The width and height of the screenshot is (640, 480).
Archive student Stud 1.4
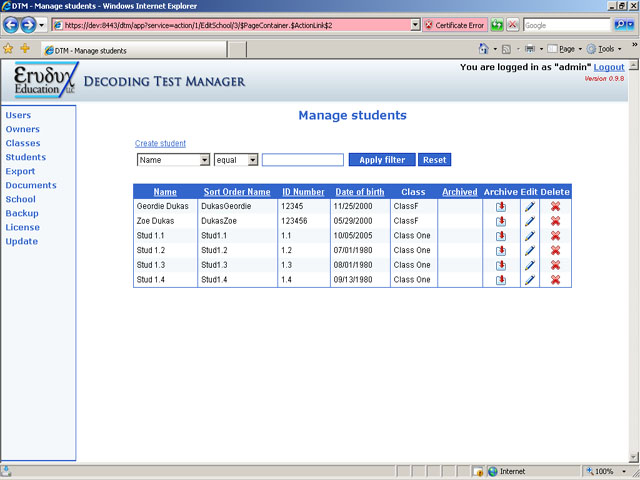point(501,280)
